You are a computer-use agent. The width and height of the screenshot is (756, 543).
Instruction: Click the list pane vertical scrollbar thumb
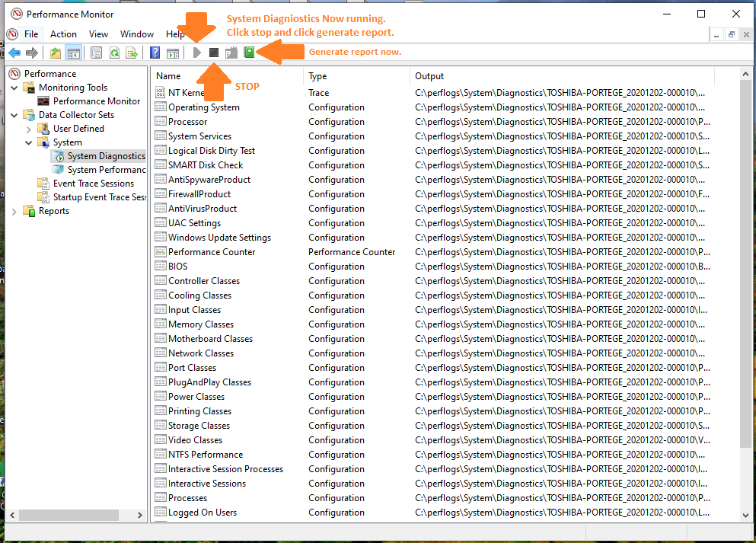(745, 264)
